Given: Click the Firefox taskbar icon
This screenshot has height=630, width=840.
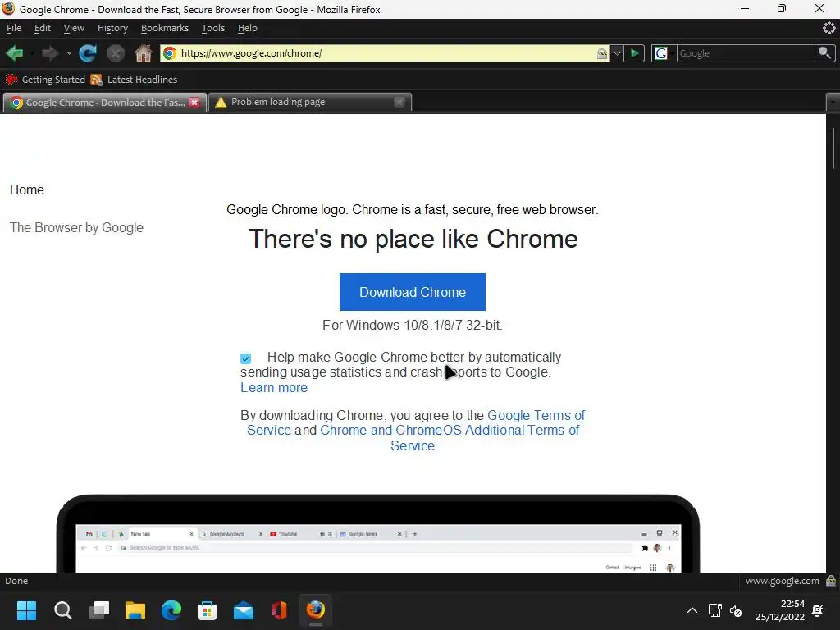Looking at the screenshot, I should coord(316,609).
